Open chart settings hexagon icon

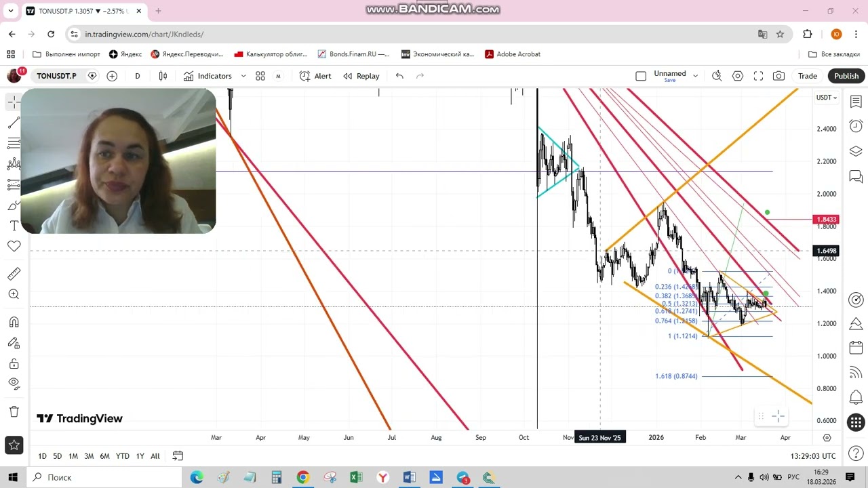click(x=738, y=76)
